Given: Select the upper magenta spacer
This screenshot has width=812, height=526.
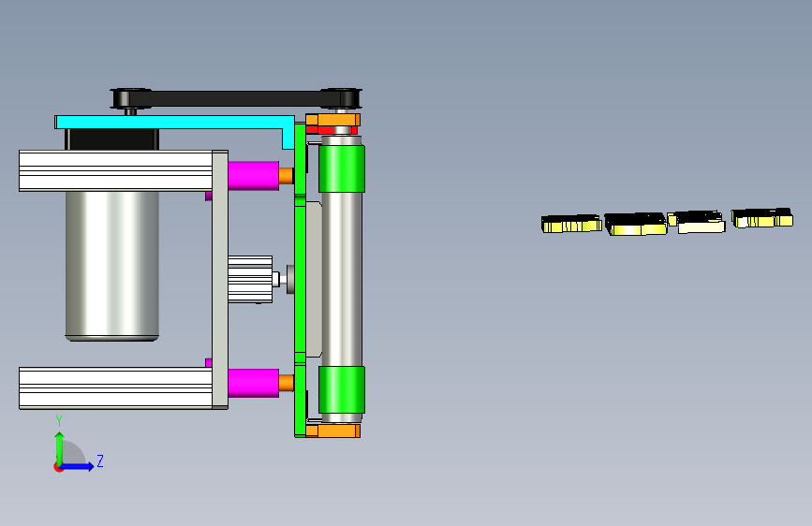Looking at the screenshot, I should [253, 176].
